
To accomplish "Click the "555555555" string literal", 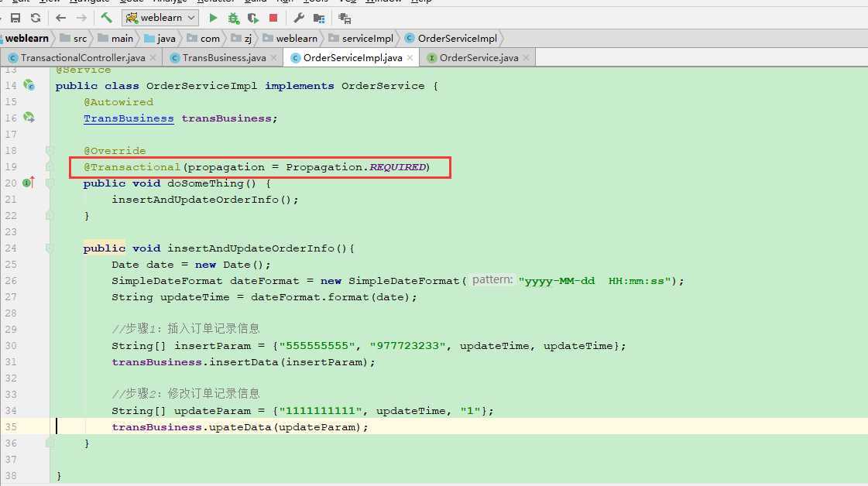I will (x=317, y=345).
